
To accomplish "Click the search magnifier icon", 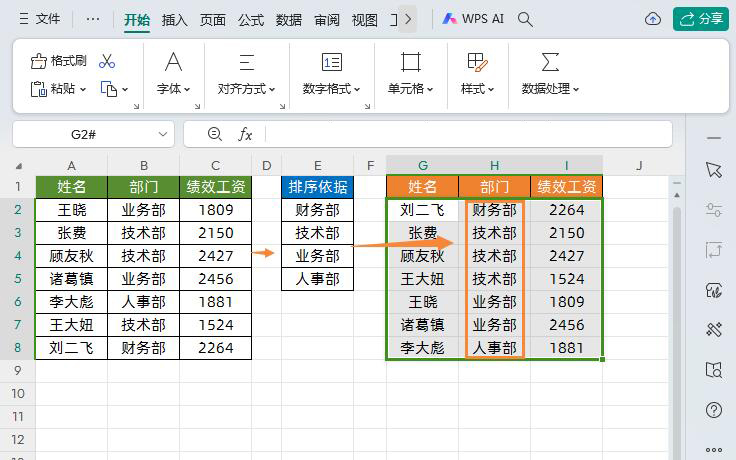I will click(525, 19).
